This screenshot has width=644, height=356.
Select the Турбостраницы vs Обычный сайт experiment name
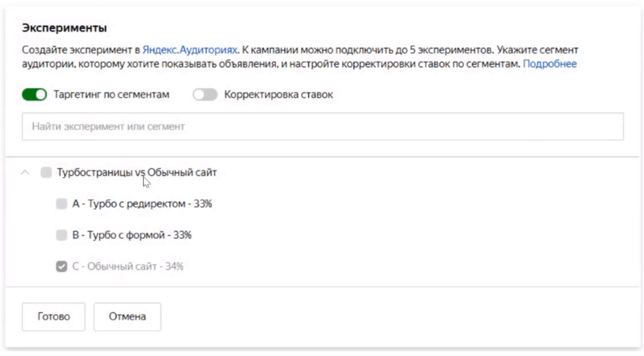pos(137,173)
